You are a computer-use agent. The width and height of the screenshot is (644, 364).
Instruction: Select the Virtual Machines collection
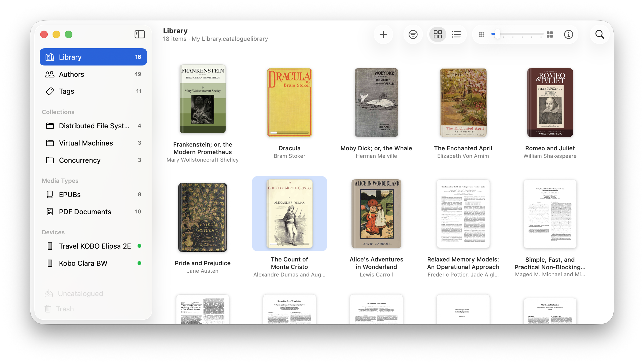[93, 143]
